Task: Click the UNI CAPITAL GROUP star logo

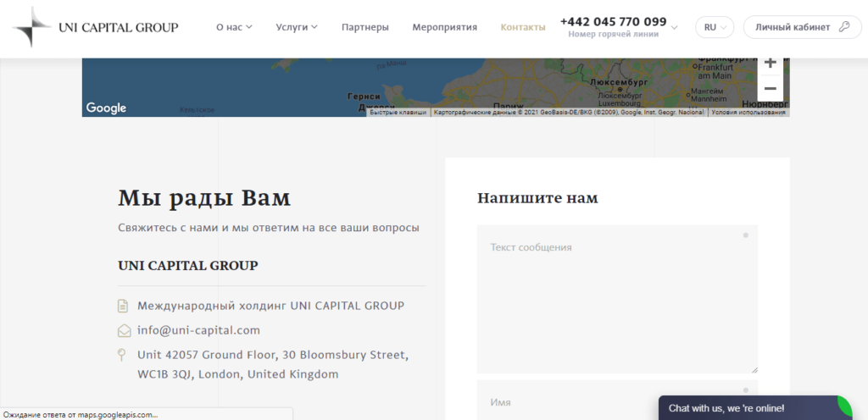Action: 32,26
